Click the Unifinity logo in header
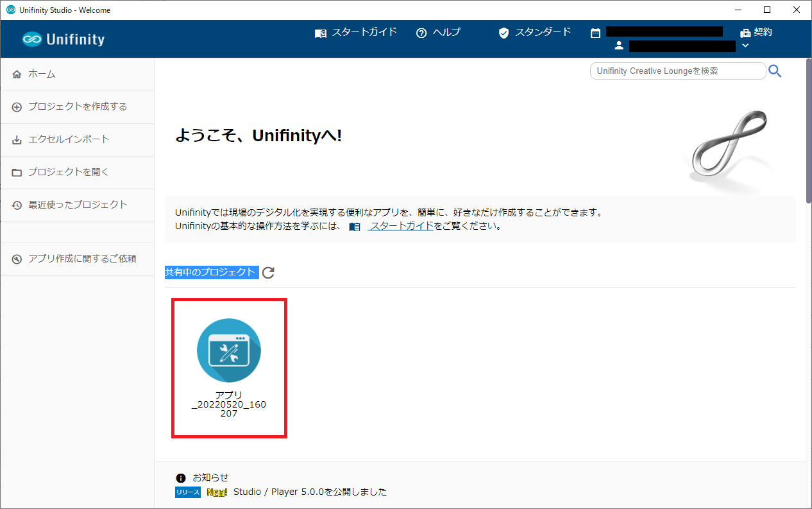Screen dimensions: 812x509 point(63,39)
